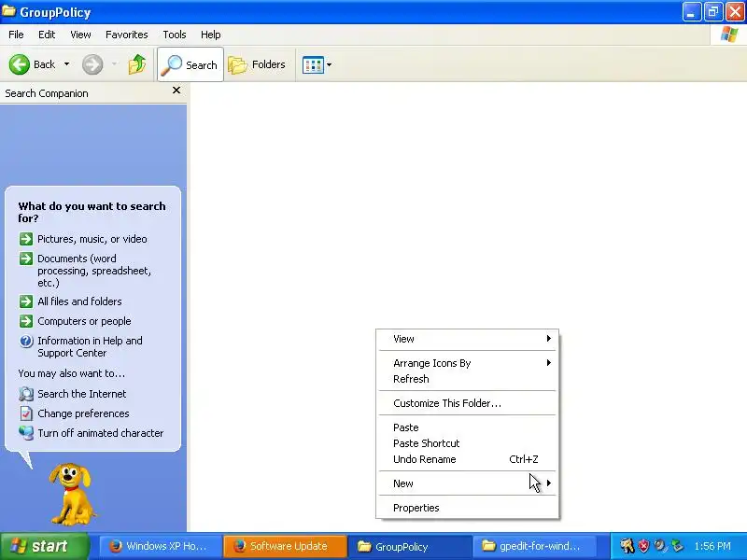Switch to Software Update taskbar button
Viewport: 747px width, 560px height.
[285, 546]
